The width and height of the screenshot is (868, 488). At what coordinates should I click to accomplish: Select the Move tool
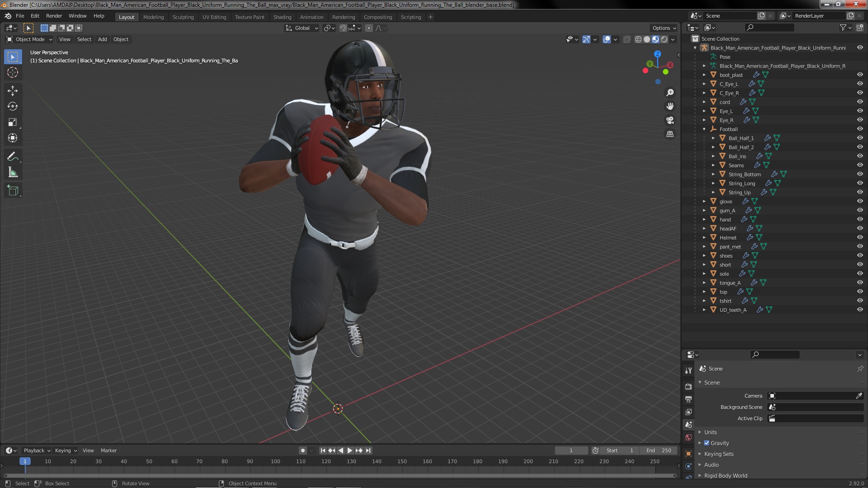(13, 90)
